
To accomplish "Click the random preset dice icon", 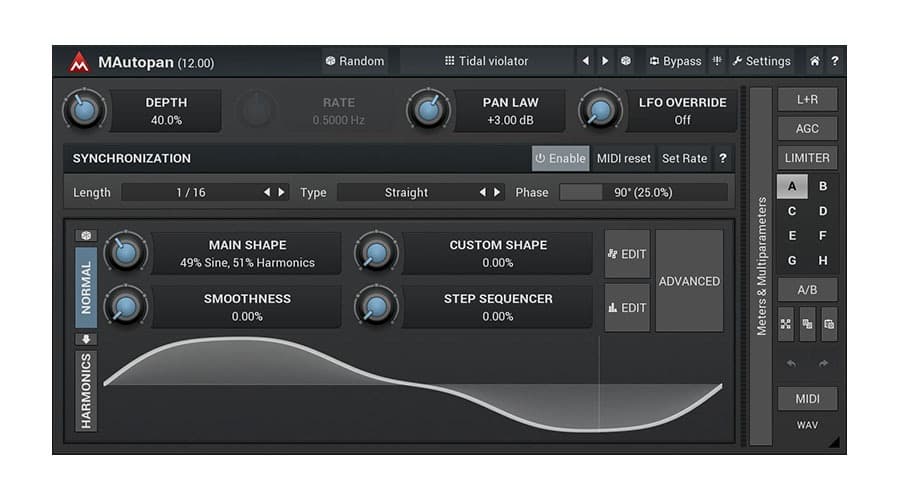I will (x=626, y=61).
